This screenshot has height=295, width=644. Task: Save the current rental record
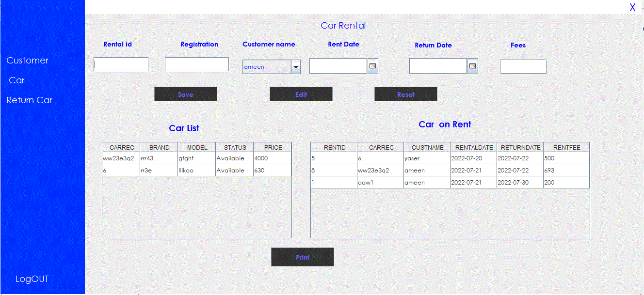[x=185, y=93]
